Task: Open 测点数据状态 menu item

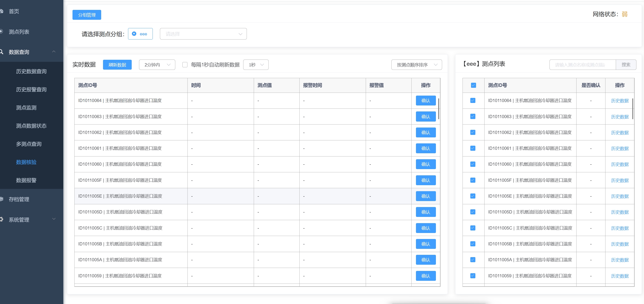Action: [31, 126]
